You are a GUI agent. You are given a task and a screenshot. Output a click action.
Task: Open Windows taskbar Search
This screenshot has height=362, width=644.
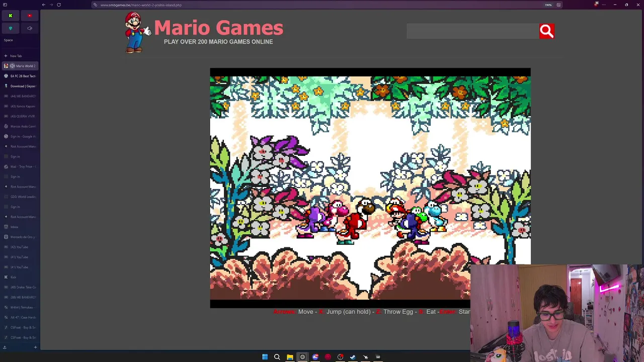[x=277, y=357]
